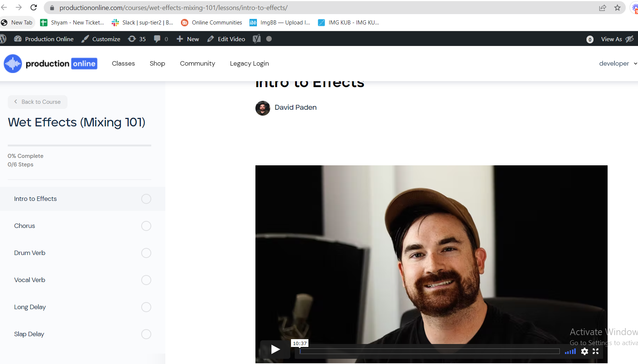638x364 pixels.
Task: Go to the Community page
Action: pos(197,64)
